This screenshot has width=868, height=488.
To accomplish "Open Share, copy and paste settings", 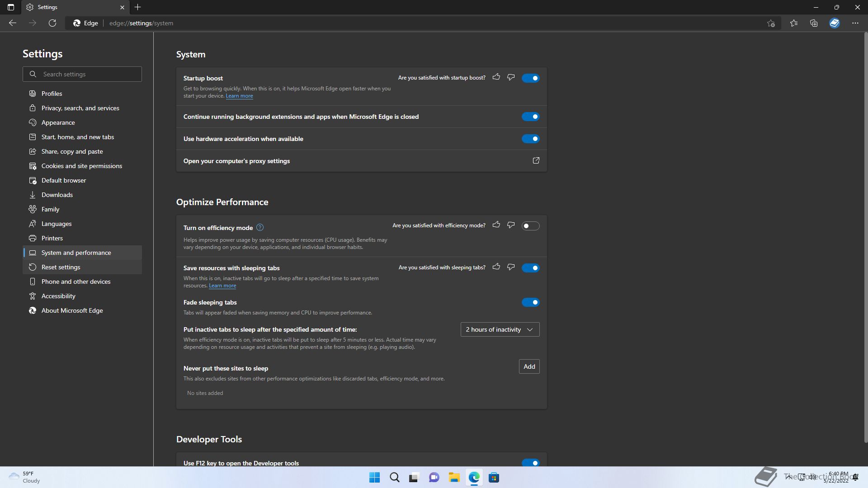I will (82, 151).
